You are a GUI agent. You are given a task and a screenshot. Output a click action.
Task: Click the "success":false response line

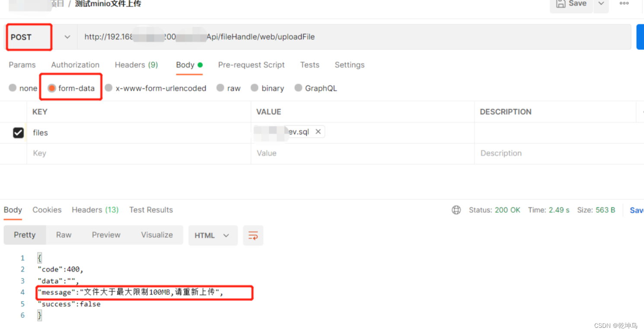click(69, 304)
